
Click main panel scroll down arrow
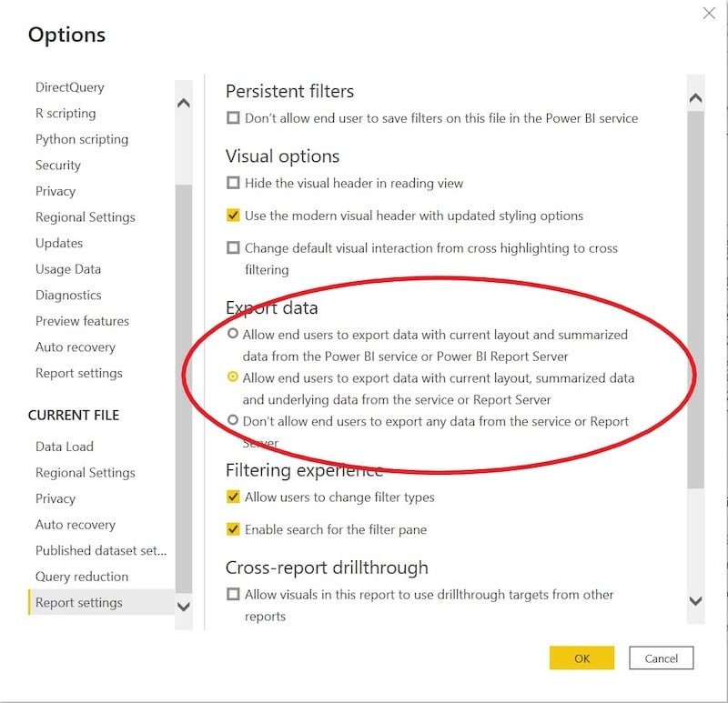tap(695, 601)
